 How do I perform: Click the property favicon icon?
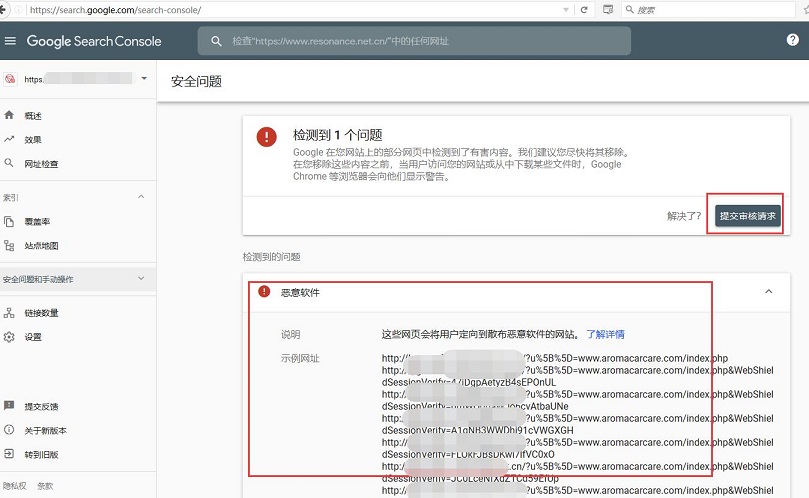10,79
